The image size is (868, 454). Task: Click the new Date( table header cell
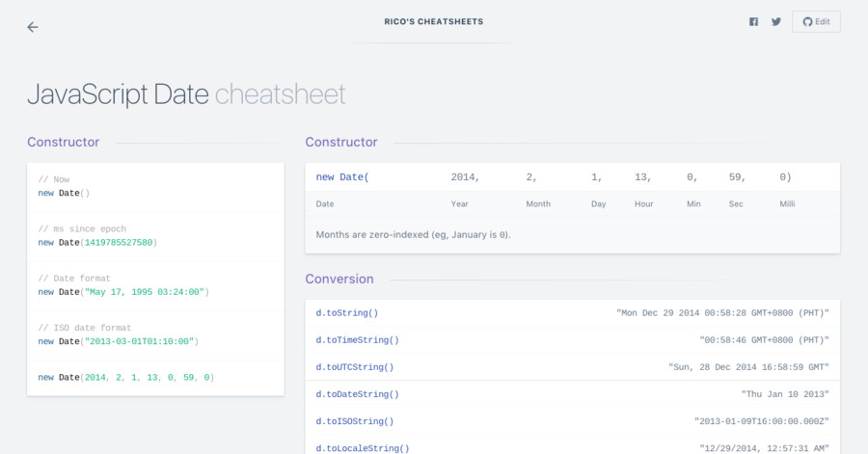(x=342, y=177)
